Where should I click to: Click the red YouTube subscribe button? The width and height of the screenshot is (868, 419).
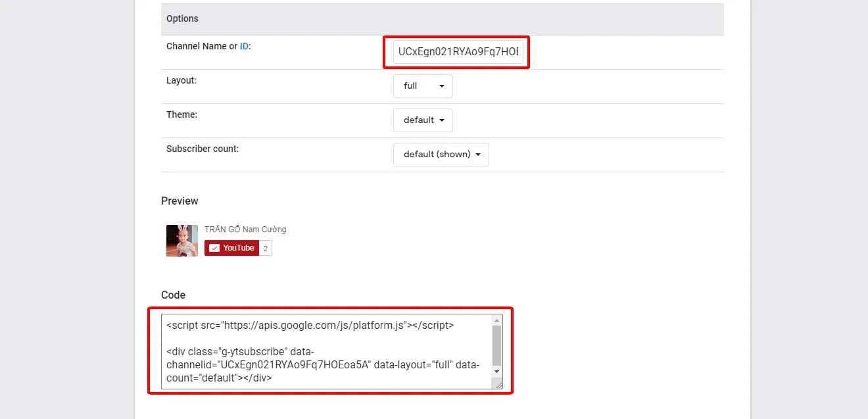click(231, 248)
